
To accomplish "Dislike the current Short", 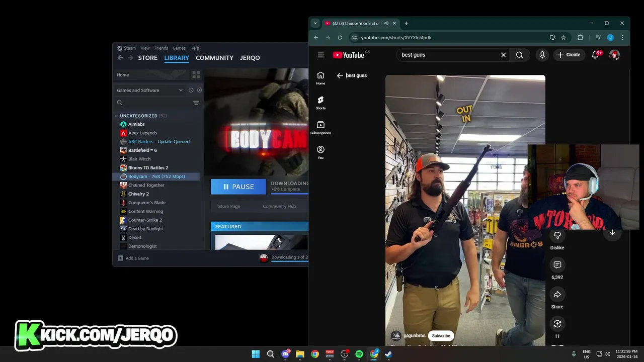I will 557,236.
